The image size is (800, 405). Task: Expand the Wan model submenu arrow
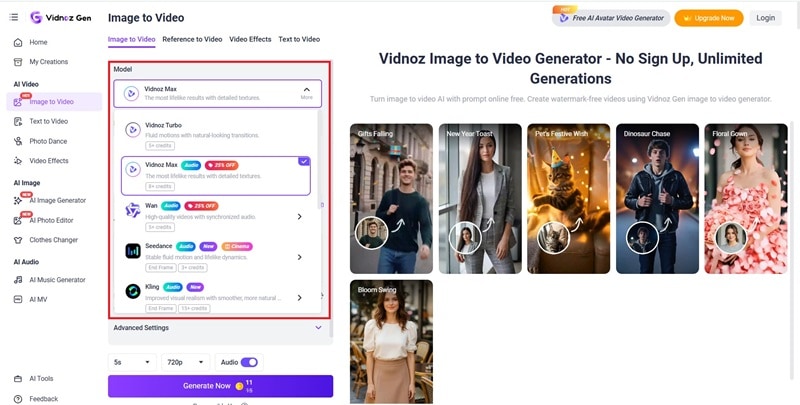point(299,217)
